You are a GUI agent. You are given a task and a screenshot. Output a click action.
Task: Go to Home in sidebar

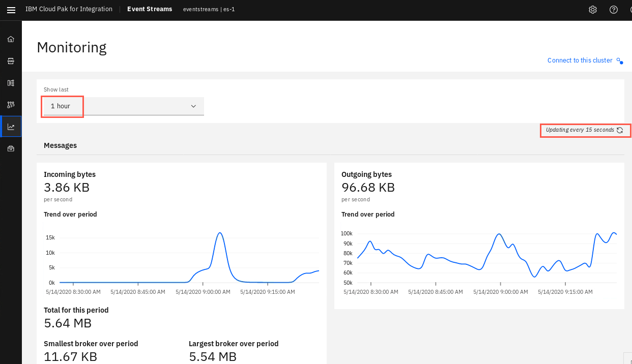click(11, 39)
